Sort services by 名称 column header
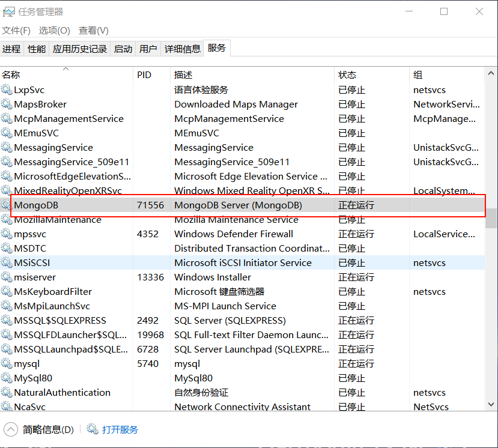The height and width of the screenshot is (448, 498). 66,74
